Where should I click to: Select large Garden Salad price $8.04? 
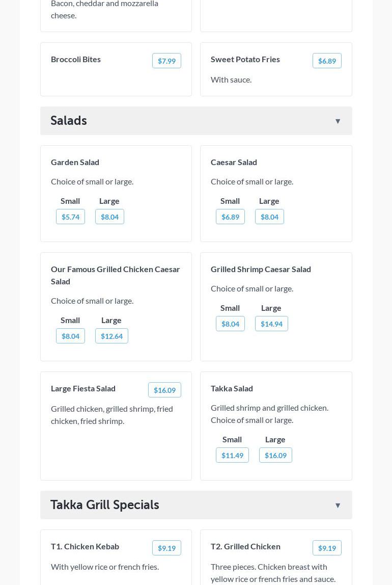109,217
